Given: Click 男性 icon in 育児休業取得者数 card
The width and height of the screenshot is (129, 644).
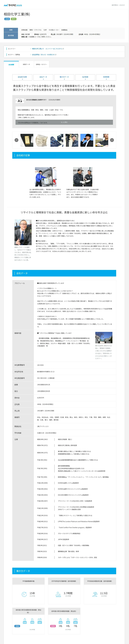Looking at the screenshot, I should (68, 621).
